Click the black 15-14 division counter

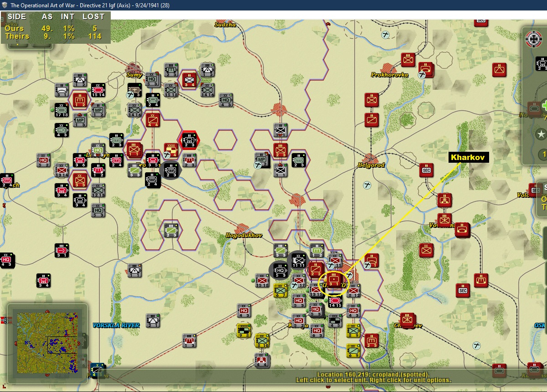point(98,90)
